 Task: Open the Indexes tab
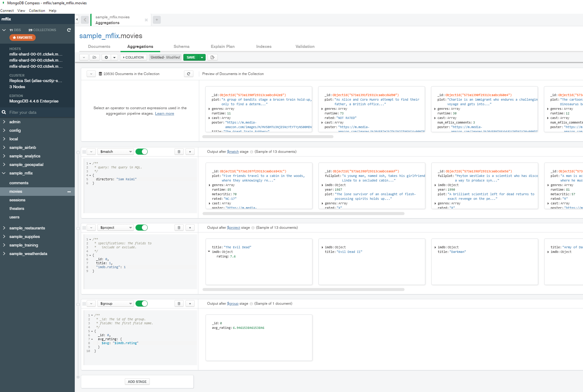pos(264,46)
